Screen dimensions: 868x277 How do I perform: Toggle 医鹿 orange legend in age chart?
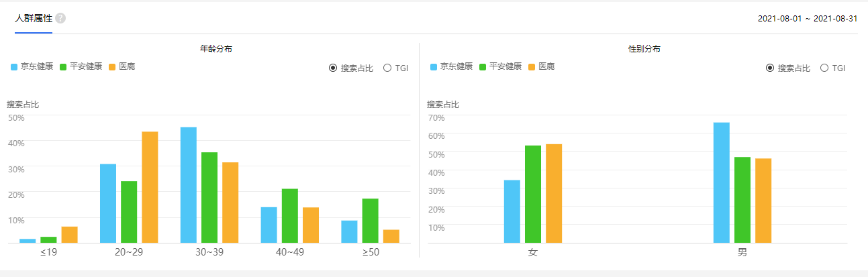tap(122, 66)
